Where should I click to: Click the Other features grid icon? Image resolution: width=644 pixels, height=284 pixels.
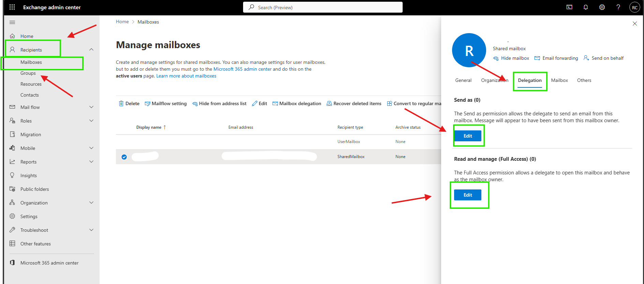pyautogui.click(x=12, y=244)
